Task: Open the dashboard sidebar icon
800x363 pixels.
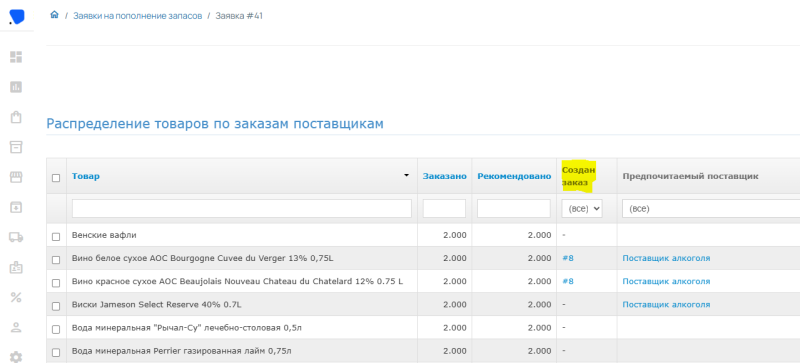Action: point(16,57)
